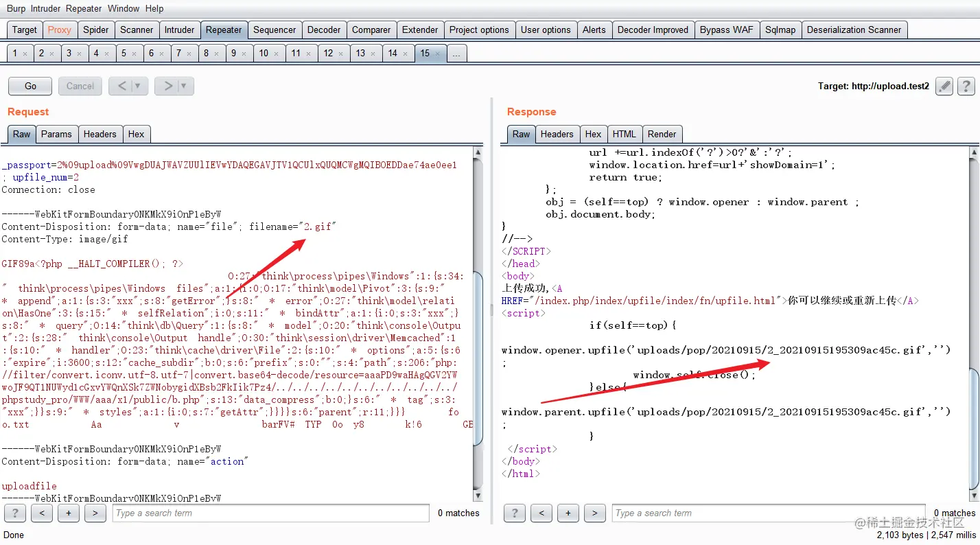Viewport: 980px width, 545px height.
Task: Open the Bypass WAF tab
Action: pos(726,30)
